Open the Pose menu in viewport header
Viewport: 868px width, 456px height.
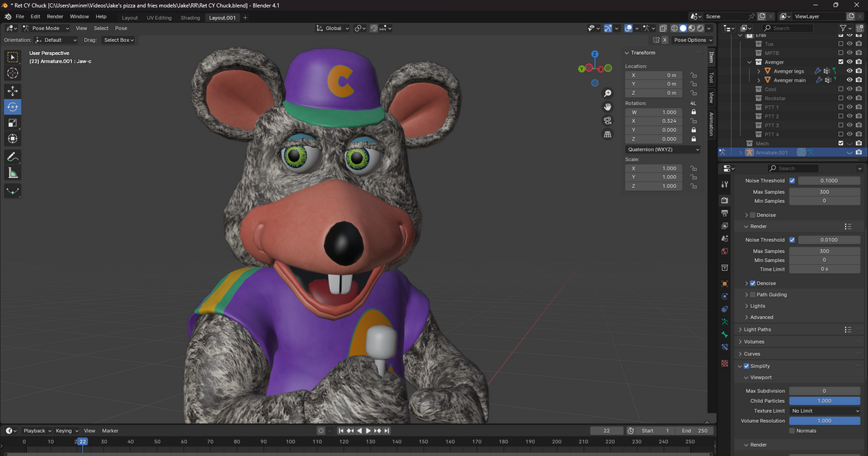click(121, 28)
